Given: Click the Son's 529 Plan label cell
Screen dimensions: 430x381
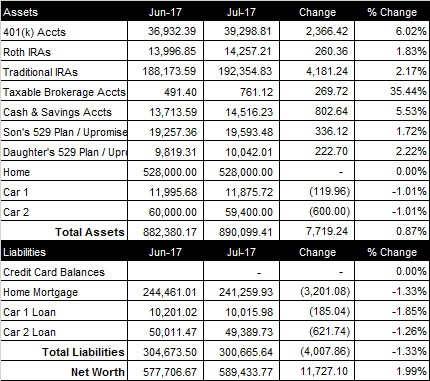Looking at the screenshot, I should coord(64,132).
